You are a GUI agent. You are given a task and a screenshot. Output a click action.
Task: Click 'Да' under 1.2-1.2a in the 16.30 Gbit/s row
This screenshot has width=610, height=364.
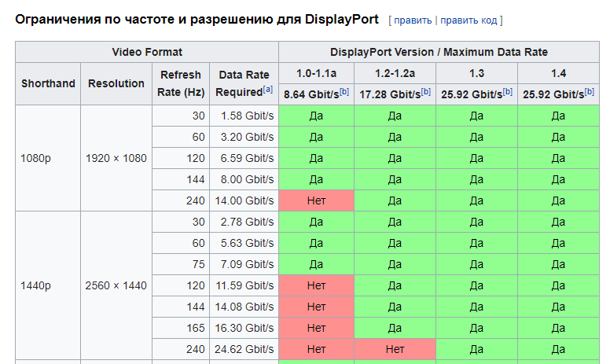pyautogui.click(x=395, y=328)
